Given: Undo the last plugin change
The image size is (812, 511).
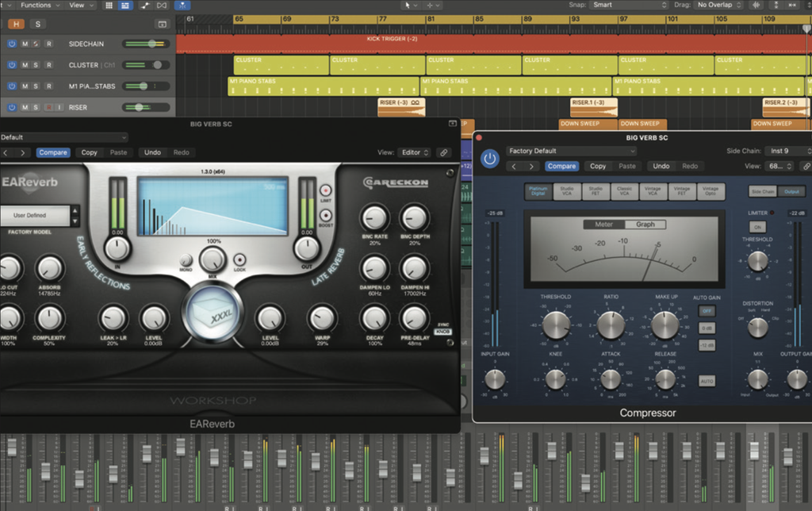Looking at the screenshot, I should (661, 166).
